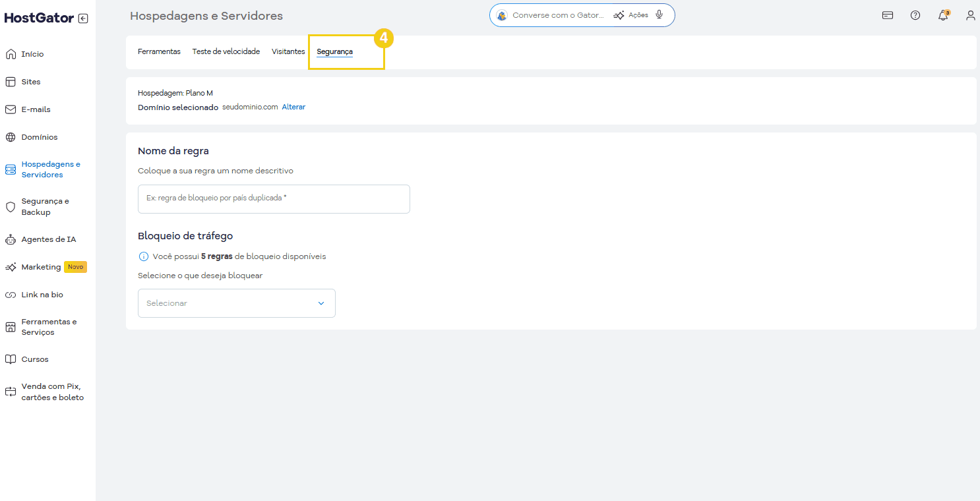
Task: Click the rule name input field
Action: coord(274,198)
